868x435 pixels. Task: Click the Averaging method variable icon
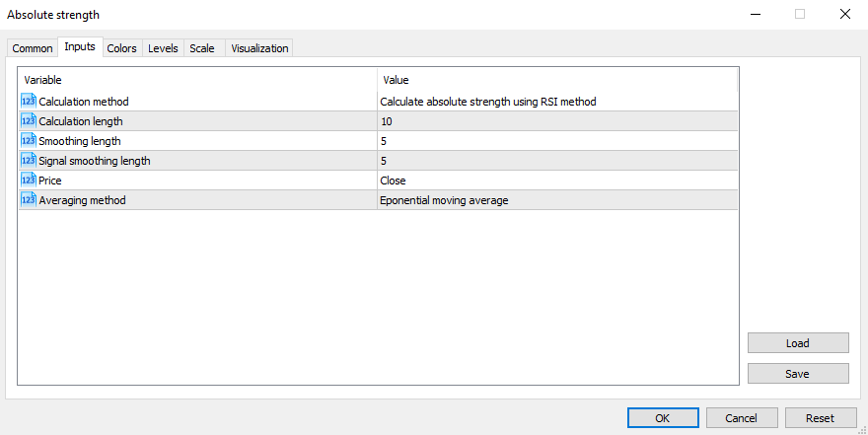pos(28,199)
